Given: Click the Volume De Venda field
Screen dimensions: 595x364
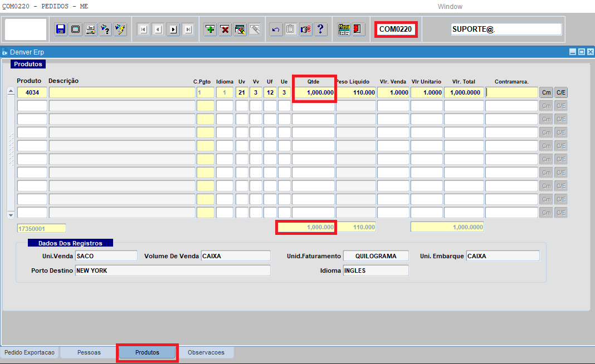Looking at the screenshot, I should [236, 256].
